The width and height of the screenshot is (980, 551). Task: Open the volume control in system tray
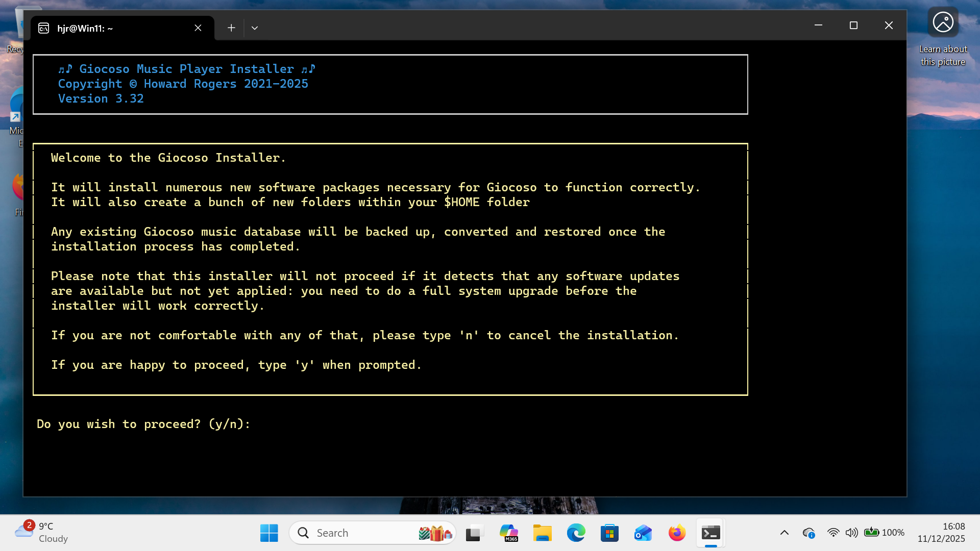pos(851,533)
